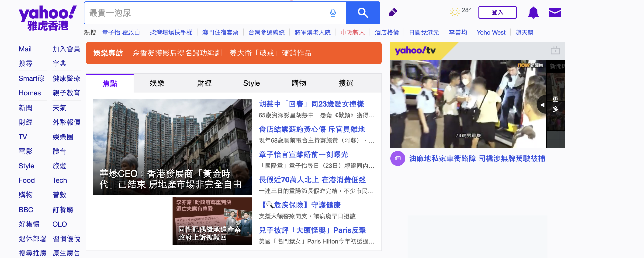
Task: Expand the 更多 video panel
Action: pos(555,104)
